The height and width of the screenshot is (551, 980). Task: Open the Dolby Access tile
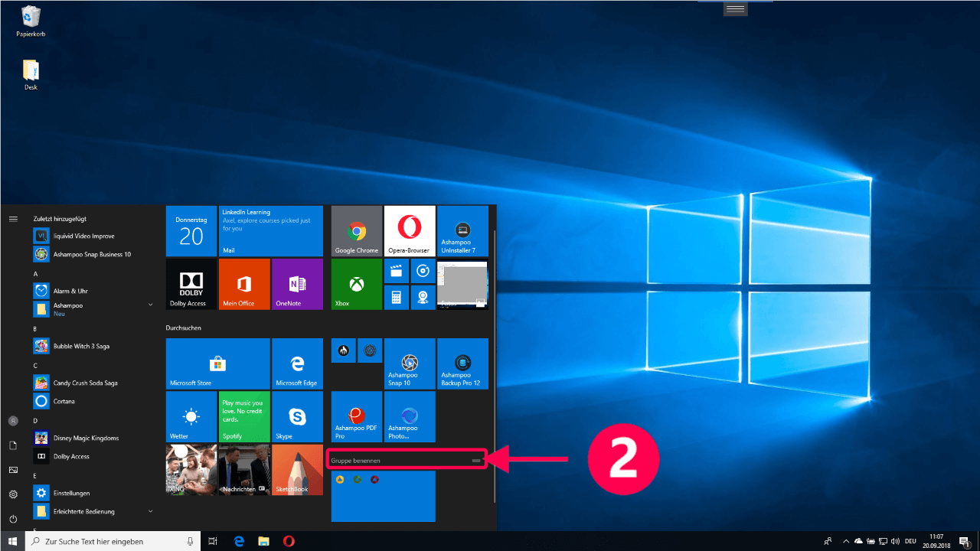[x=191, y=283]
